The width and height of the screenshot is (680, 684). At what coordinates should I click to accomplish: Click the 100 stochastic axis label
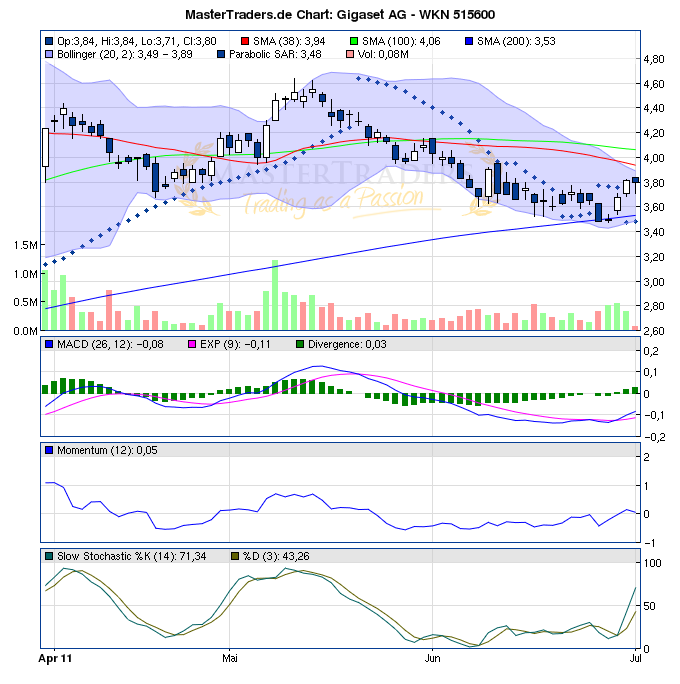653,563
